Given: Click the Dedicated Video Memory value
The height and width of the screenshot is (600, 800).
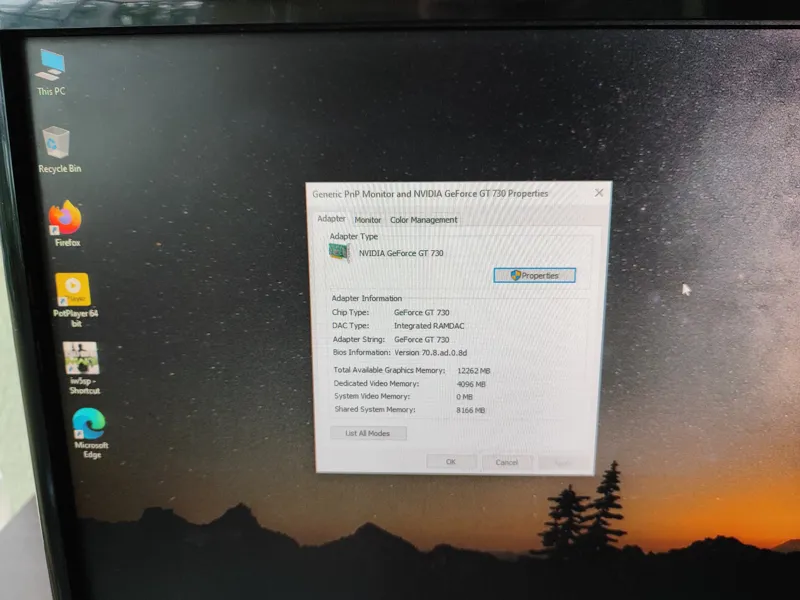Looking at the screenshot, I should click(x=471, y=384).
